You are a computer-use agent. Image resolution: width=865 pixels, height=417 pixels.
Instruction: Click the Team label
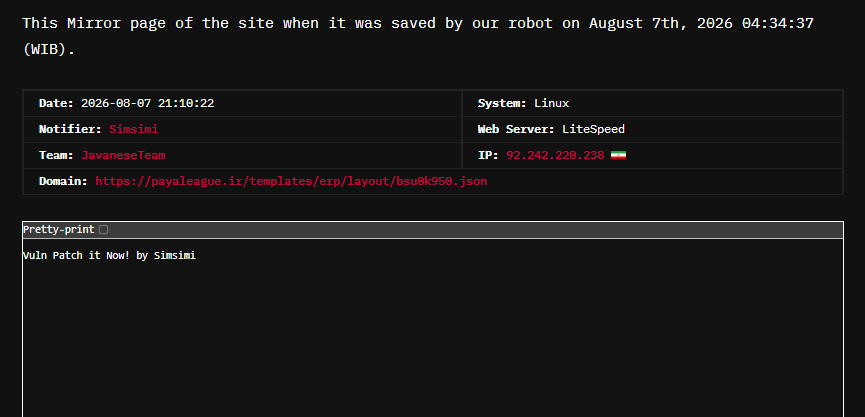56,156
